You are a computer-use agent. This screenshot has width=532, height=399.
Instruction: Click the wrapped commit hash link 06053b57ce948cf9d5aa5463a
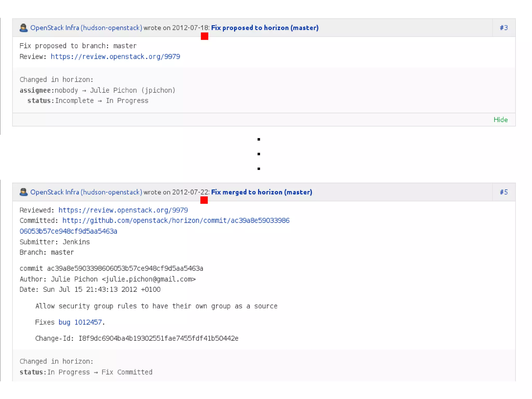[x=68, y=231]
